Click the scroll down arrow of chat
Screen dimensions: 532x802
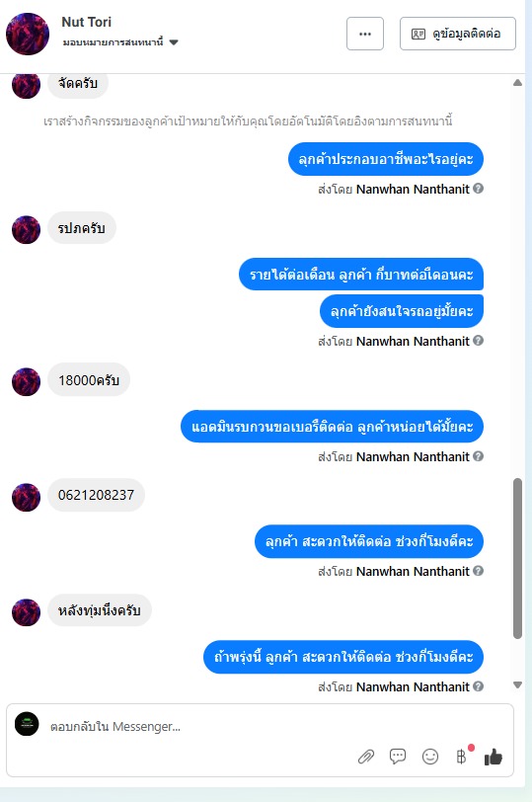517,684
